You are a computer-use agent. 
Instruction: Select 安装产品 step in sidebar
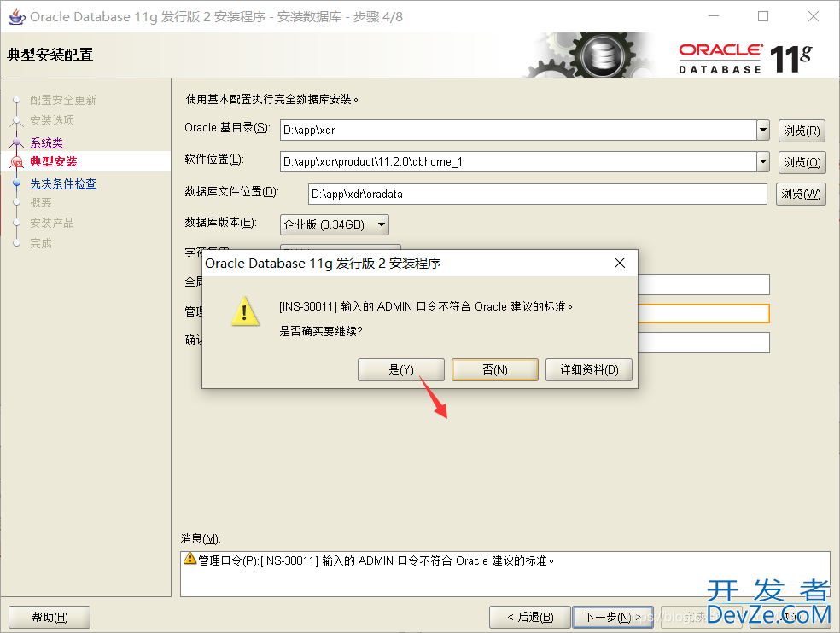point(52,223)
